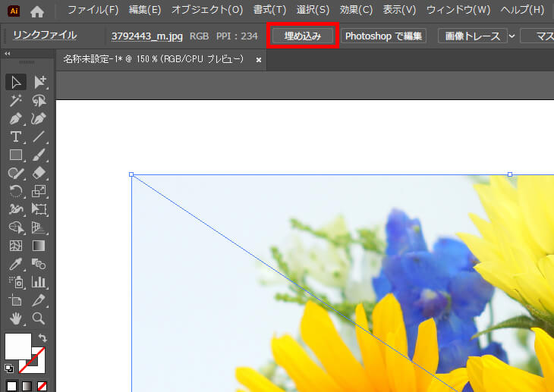554x392 pixels.
Task: Open the ファイル(F) menu
Action: click(x=93, y=10)
